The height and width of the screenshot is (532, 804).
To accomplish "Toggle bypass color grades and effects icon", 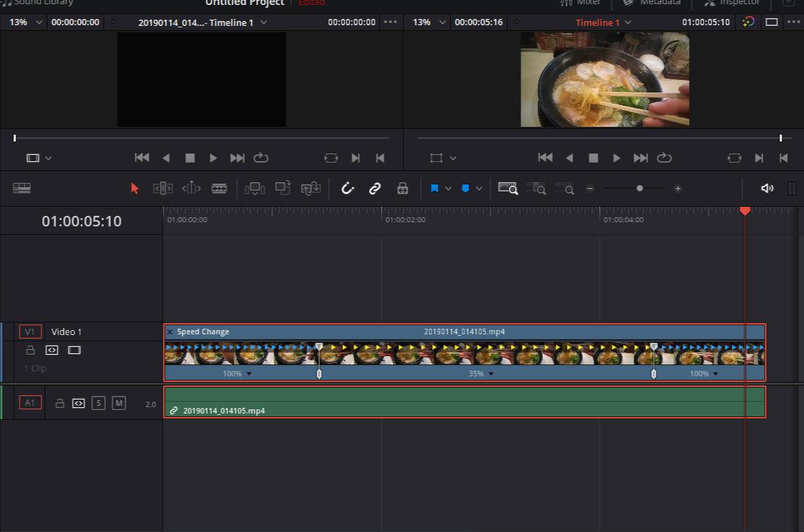I will 749,22.
